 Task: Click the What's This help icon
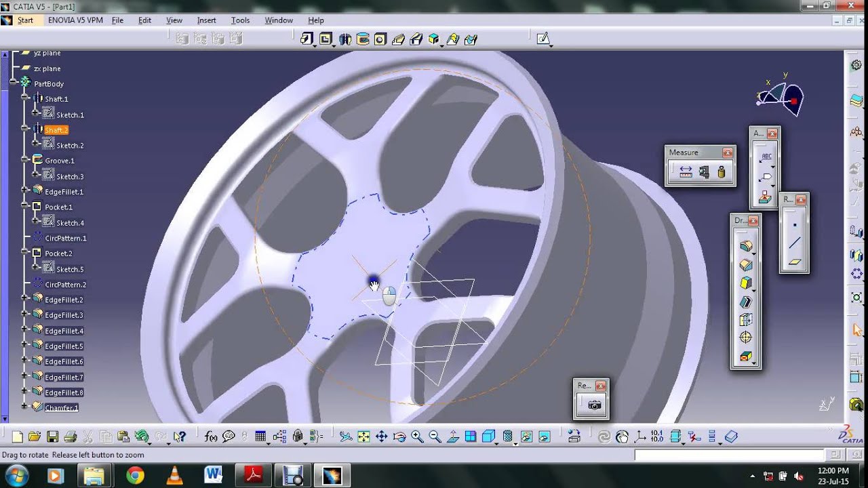pos(179,437)
